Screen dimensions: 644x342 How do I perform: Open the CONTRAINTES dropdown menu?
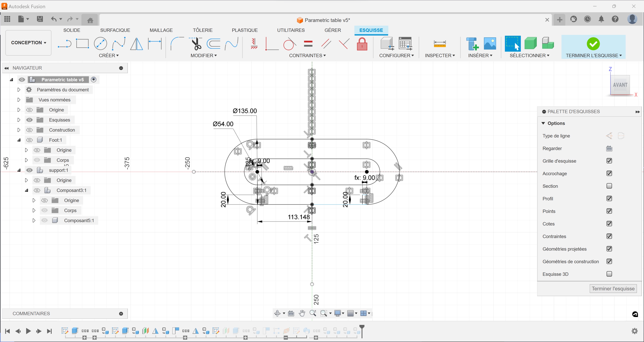(x=308, y=55)
